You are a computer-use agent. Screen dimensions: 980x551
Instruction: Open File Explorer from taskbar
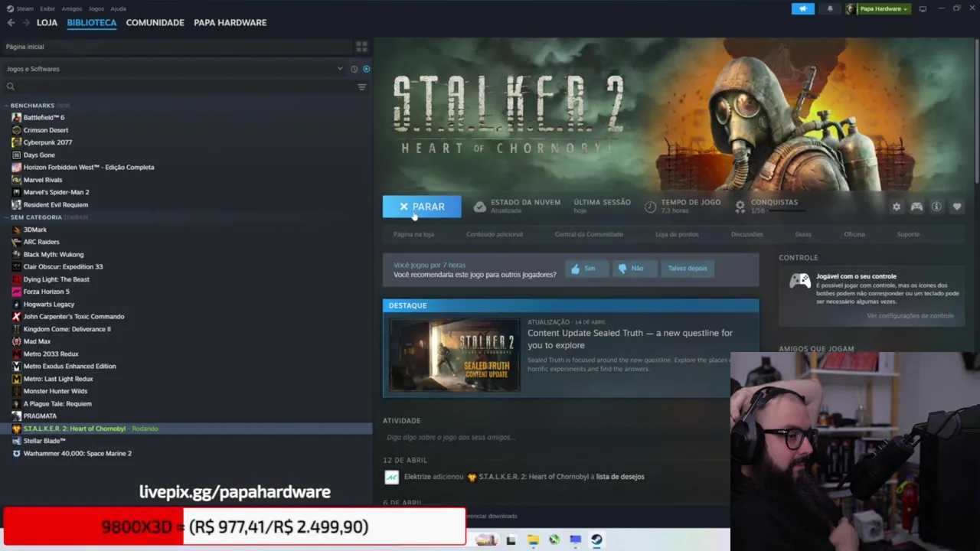(533, 540)
